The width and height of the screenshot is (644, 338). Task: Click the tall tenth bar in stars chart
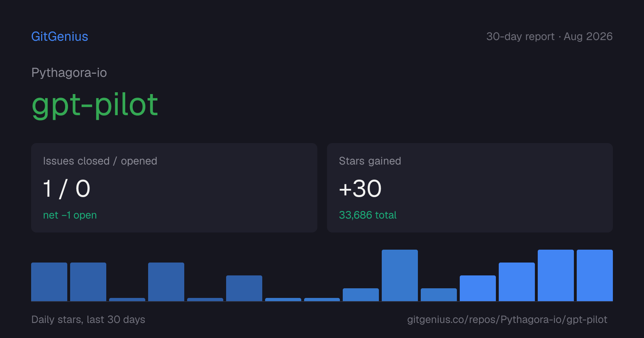[400, 275]
